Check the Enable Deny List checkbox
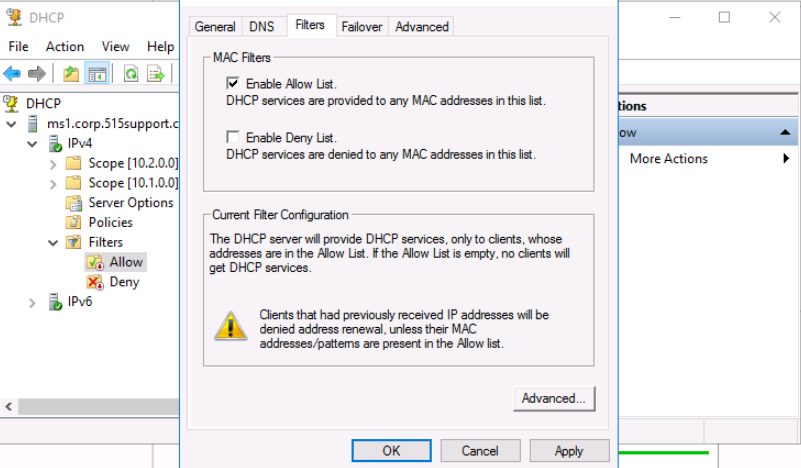801x468 pixels. point(232,136)
